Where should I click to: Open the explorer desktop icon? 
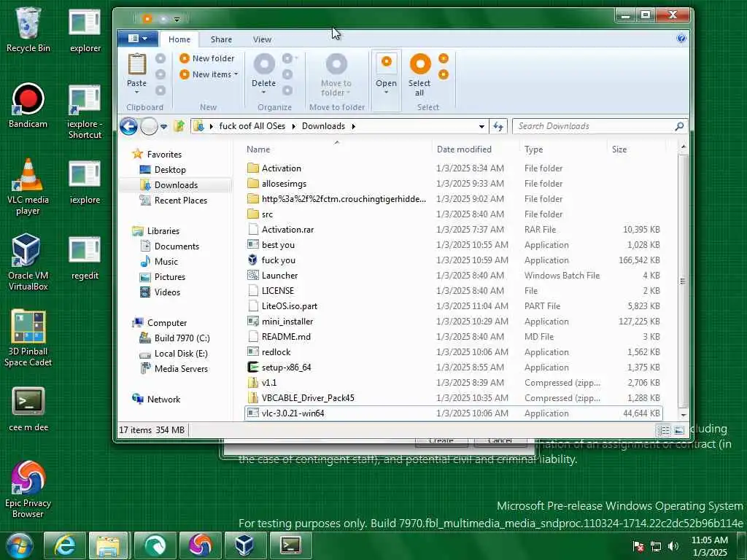coord(85,29)
